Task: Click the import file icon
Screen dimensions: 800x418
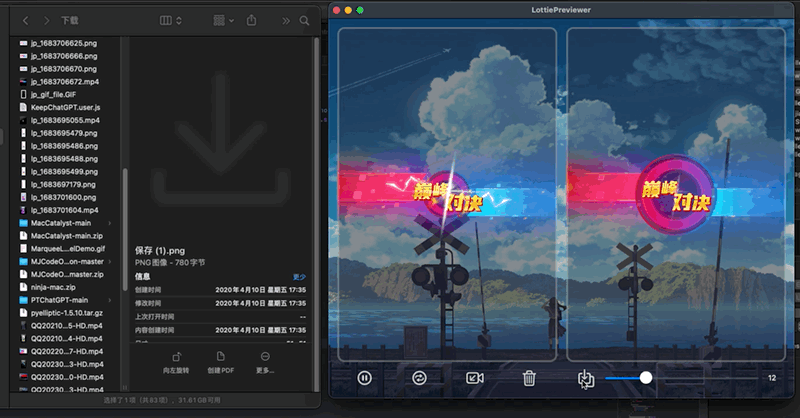Action: pos(585,378)
